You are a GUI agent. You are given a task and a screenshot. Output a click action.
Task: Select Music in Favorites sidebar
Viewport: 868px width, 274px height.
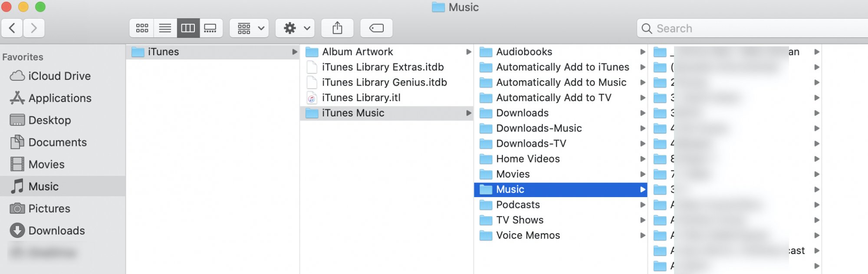click(x=63, y=186)
